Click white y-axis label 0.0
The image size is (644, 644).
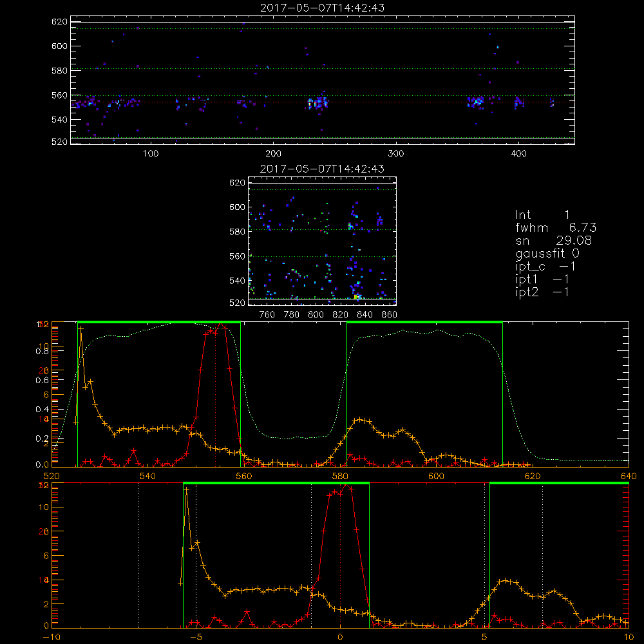tap(43, 464)
